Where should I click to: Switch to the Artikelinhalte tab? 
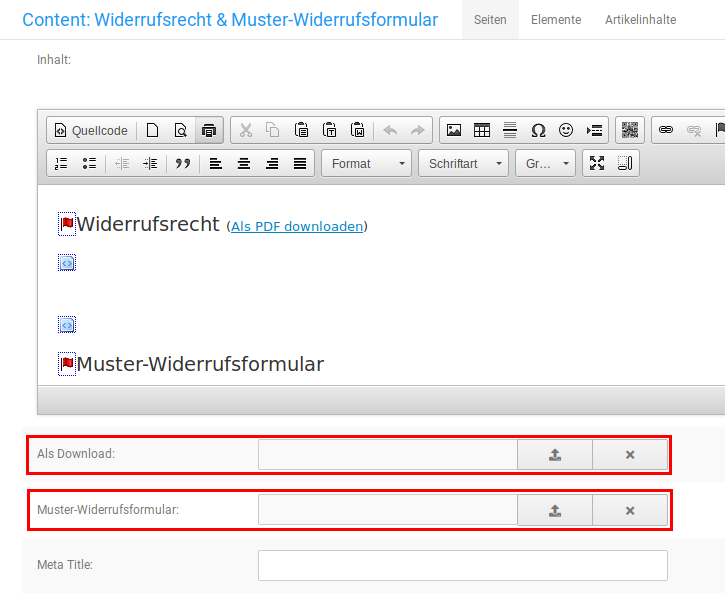coord(640,20)
